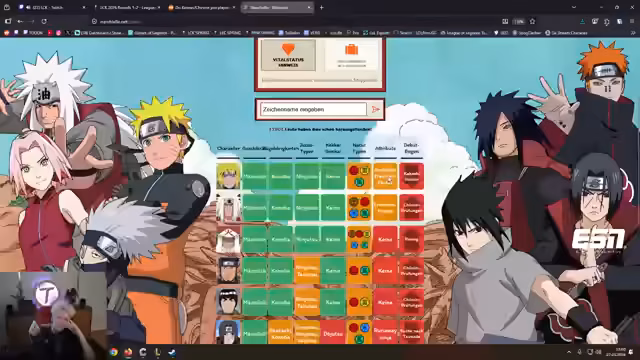Open the Steam icon in the taskbar

tap(172, 352)
